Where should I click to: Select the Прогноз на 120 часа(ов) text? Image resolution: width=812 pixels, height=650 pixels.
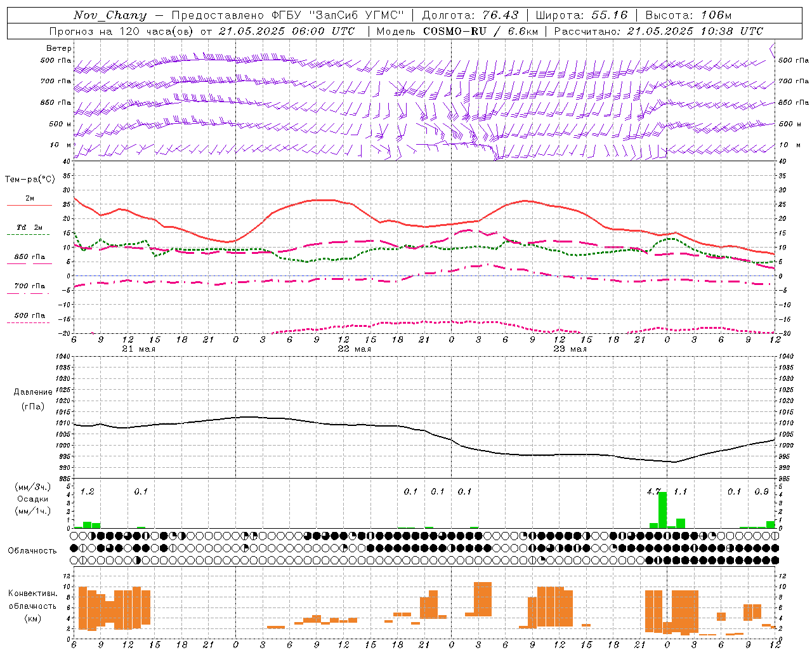coord(121,31)
